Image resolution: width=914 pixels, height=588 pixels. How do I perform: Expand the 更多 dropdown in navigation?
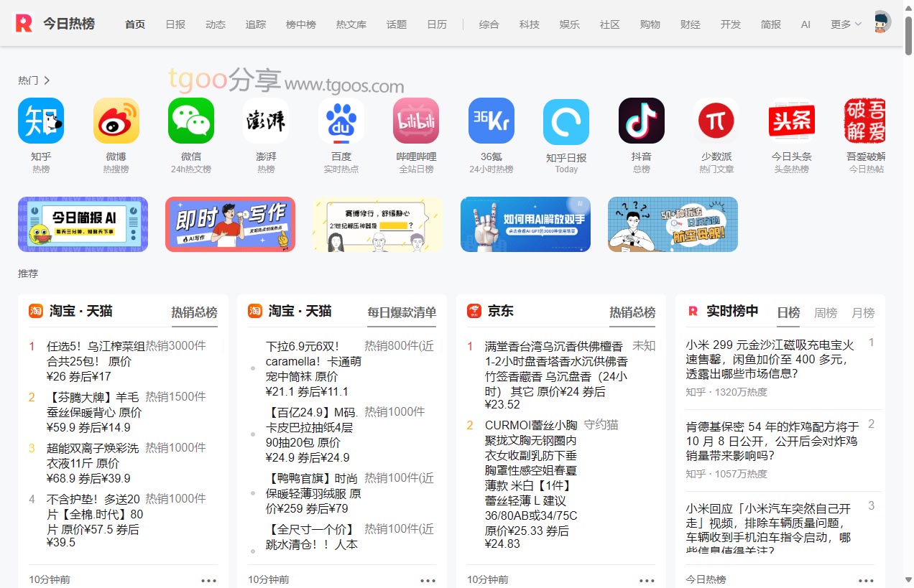coord(846,24)
